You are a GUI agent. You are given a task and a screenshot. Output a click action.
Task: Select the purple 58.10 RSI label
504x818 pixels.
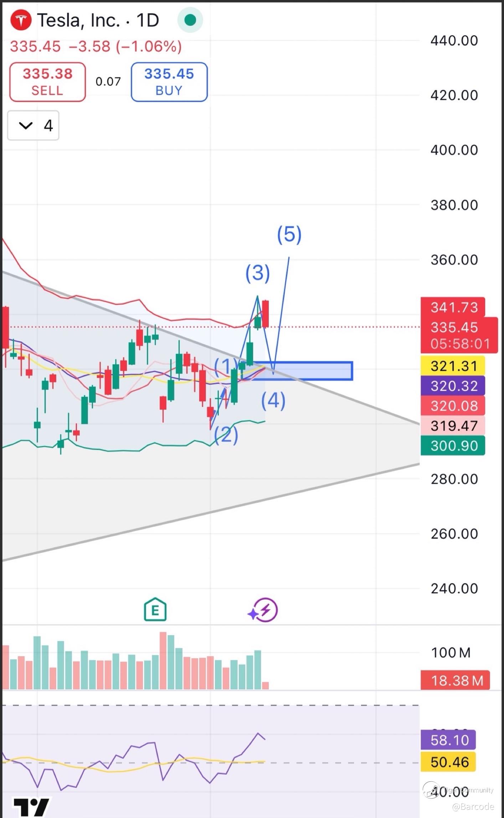448,740
